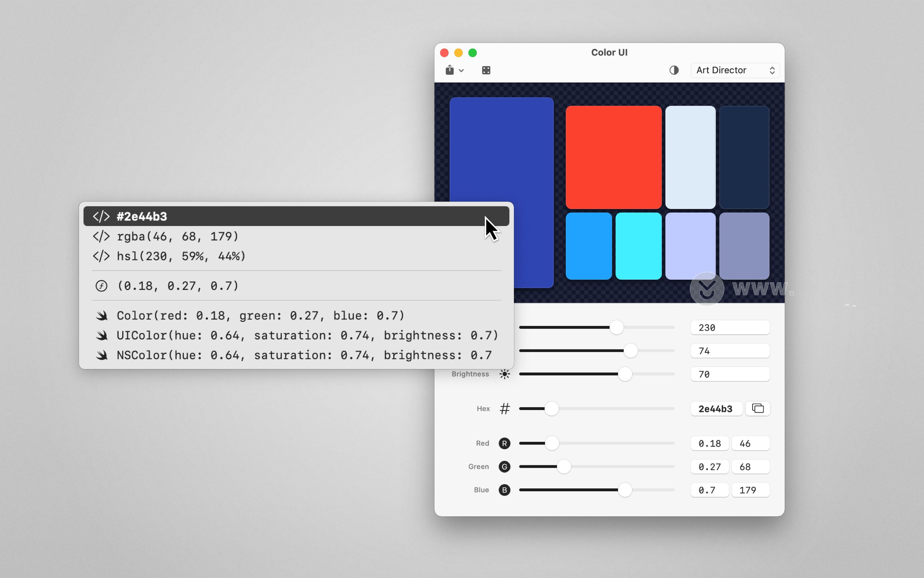
Task: Click the hue value field showing 230
Action: point(730,328)
